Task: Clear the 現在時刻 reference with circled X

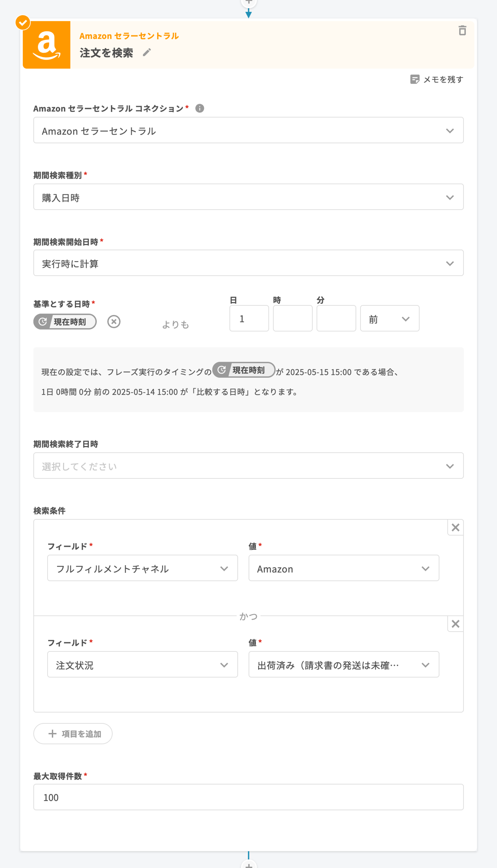Action: point(114,322)
